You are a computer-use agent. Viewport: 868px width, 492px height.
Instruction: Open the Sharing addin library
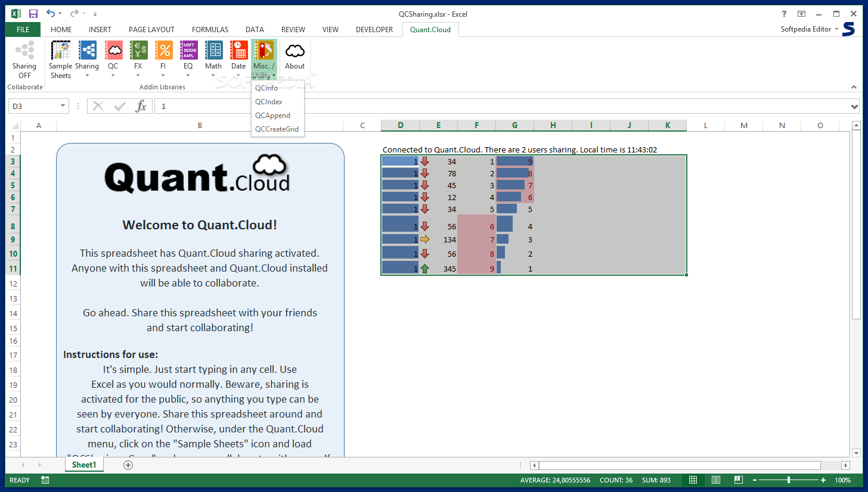(x=87, y=60)
